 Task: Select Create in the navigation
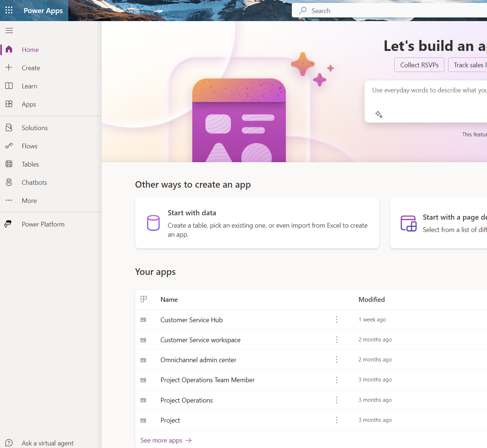point(51,68)
